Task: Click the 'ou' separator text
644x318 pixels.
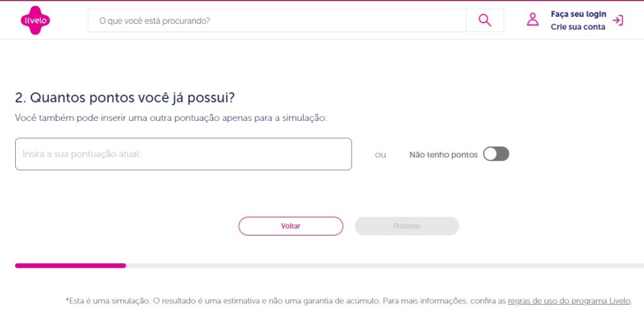Action: tap(380, 155)
